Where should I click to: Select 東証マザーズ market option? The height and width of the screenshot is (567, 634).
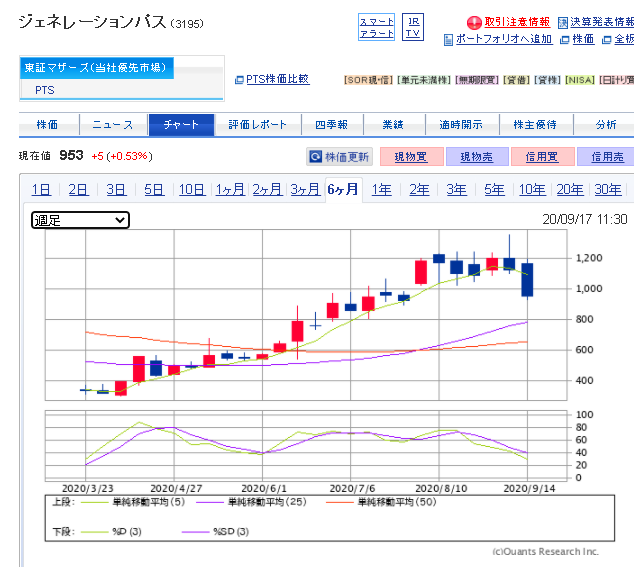pyautogui.click(x=97, y=68)
